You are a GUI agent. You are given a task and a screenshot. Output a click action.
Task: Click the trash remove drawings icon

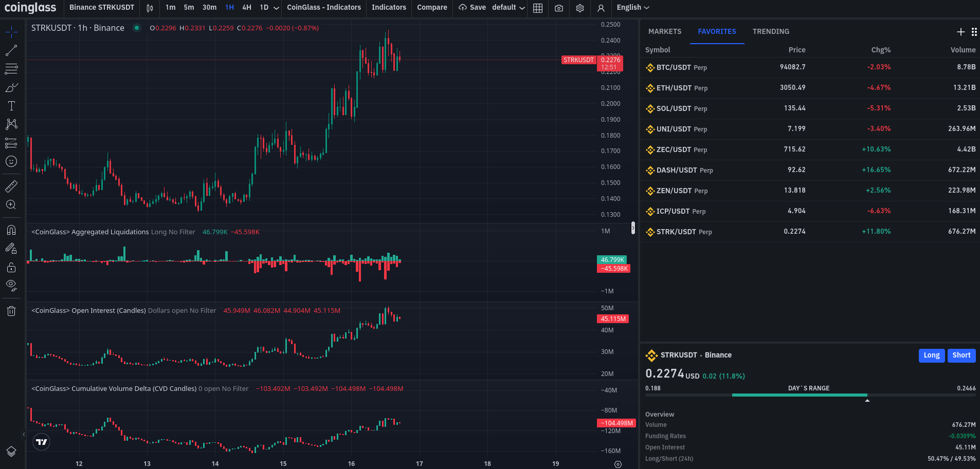tap(11, 311)
